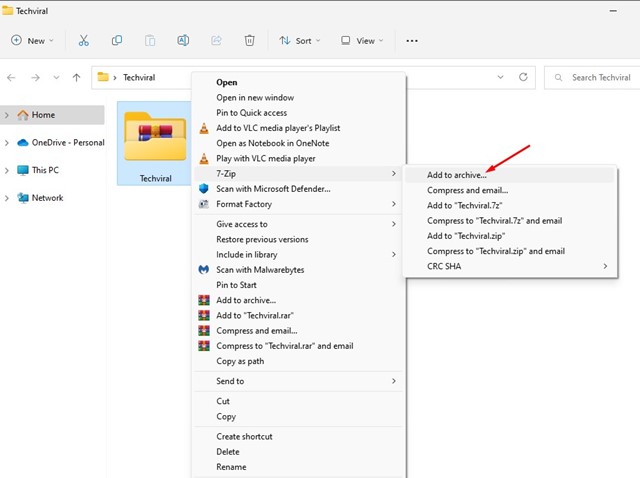Expand the OneDrive - Personal tree node
640x478 pixels.
click(x=8, y=142)
